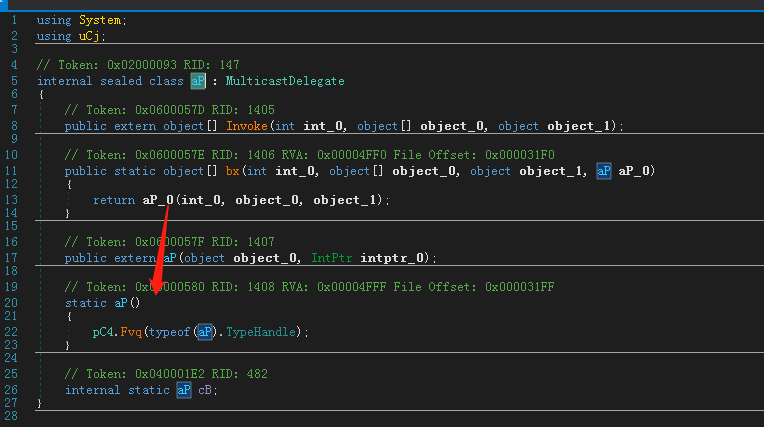This screenshot has width=764, height=427.
Task: Click the bx method name on line 11
Action: click(232, 171)
